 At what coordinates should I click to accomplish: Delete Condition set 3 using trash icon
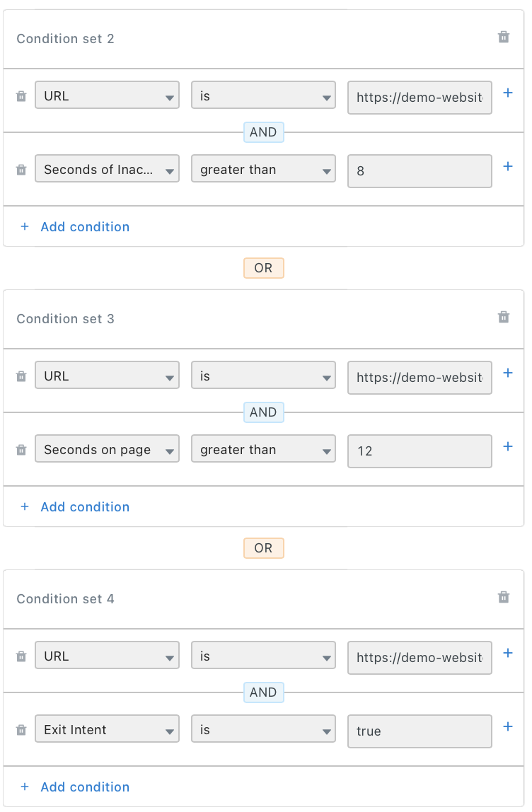pyautogui.click(x=503, y=317)
